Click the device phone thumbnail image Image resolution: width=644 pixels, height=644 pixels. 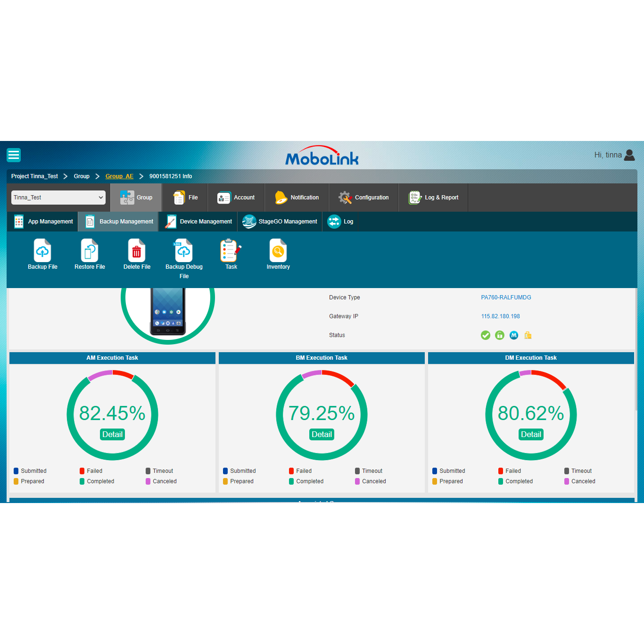(168, 310)
